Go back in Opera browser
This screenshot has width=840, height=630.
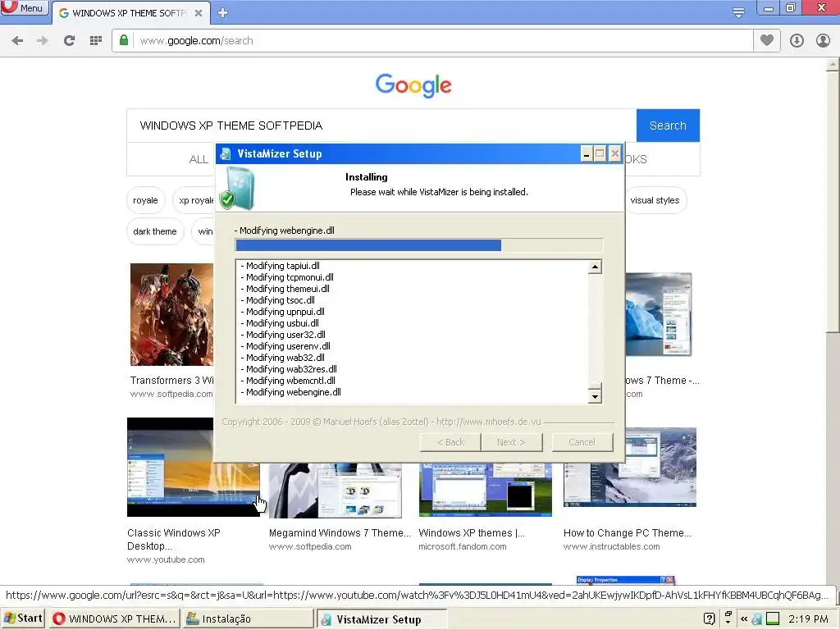[x=17, y=41]
